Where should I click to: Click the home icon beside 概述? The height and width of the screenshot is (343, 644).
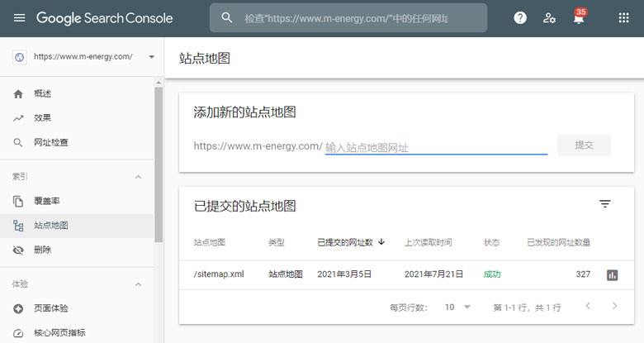(x=18, y=94)
